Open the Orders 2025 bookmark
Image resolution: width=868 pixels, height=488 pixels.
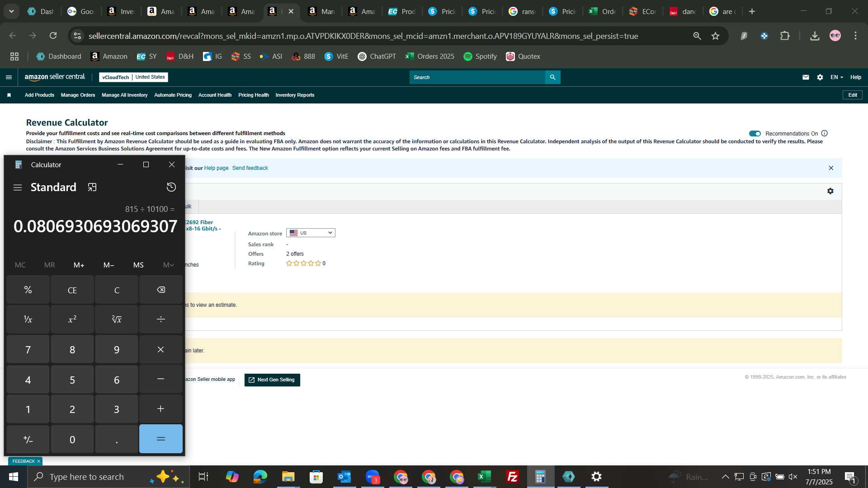click(429, 56)
